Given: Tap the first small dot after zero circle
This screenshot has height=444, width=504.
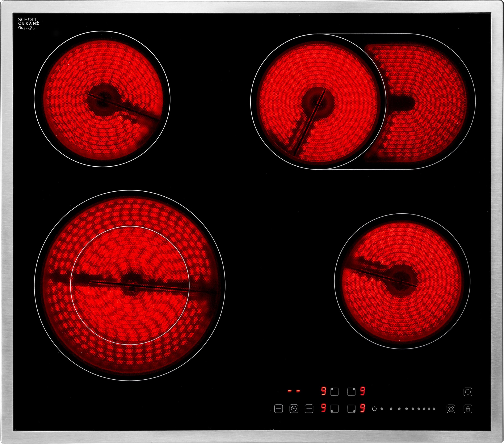Looking at the screenshot, I should [x=382, y=409].
